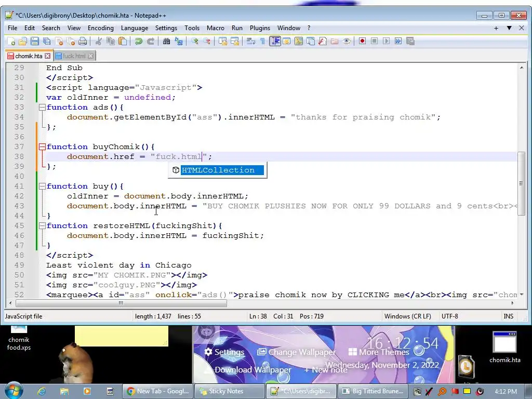
Task: Toggle the Show Indent Guide button
Action: tap(275, 41)
